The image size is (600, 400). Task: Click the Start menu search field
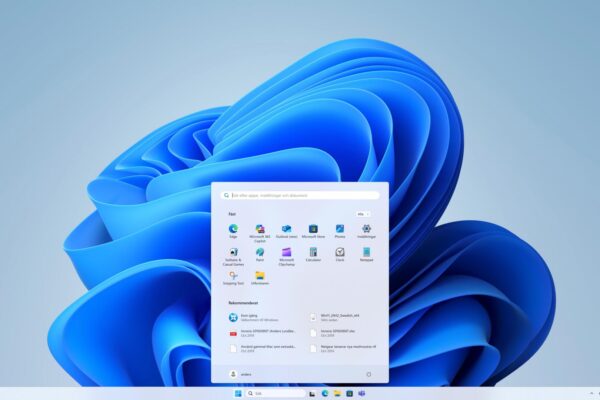point(300,195)
